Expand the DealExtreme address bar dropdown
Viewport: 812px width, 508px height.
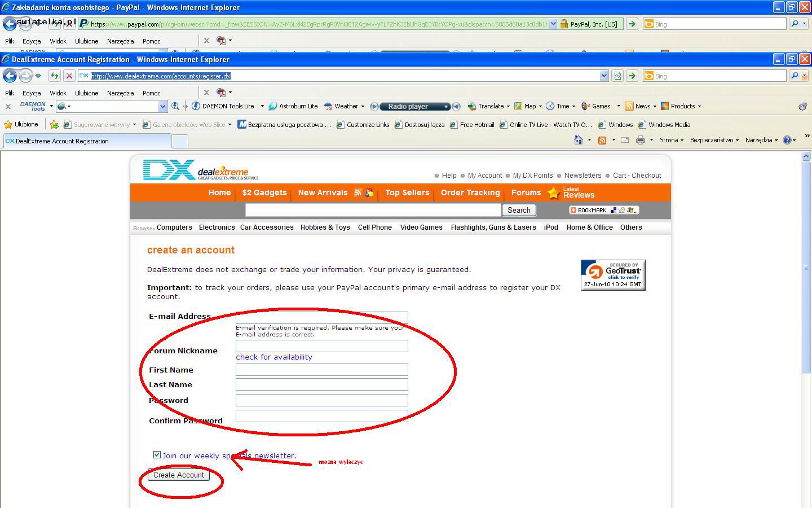604,76
